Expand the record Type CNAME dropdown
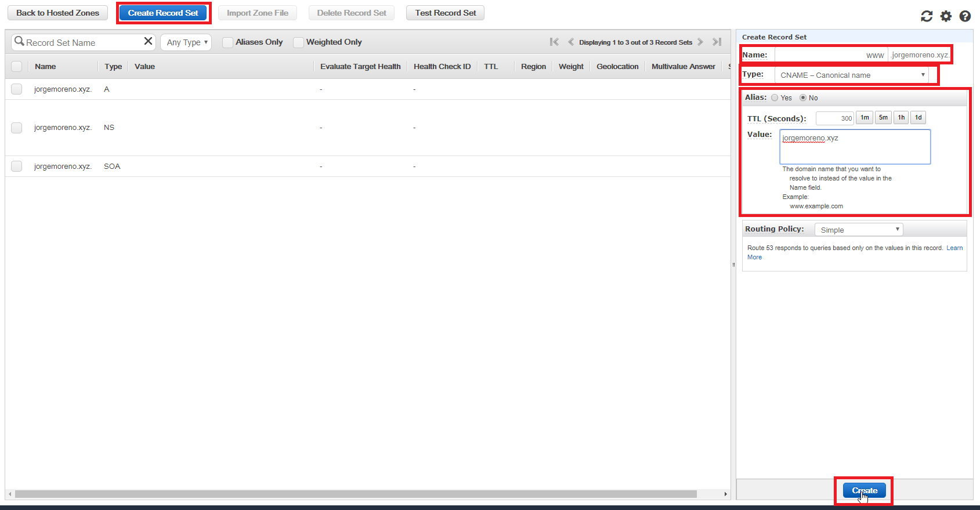The image size is (980, 510). [851, 75]
